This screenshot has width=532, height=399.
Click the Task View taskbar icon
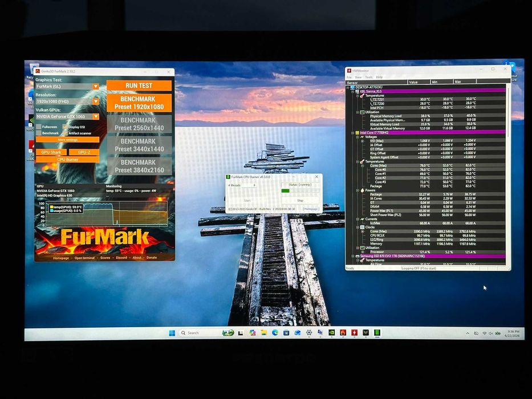241,333
